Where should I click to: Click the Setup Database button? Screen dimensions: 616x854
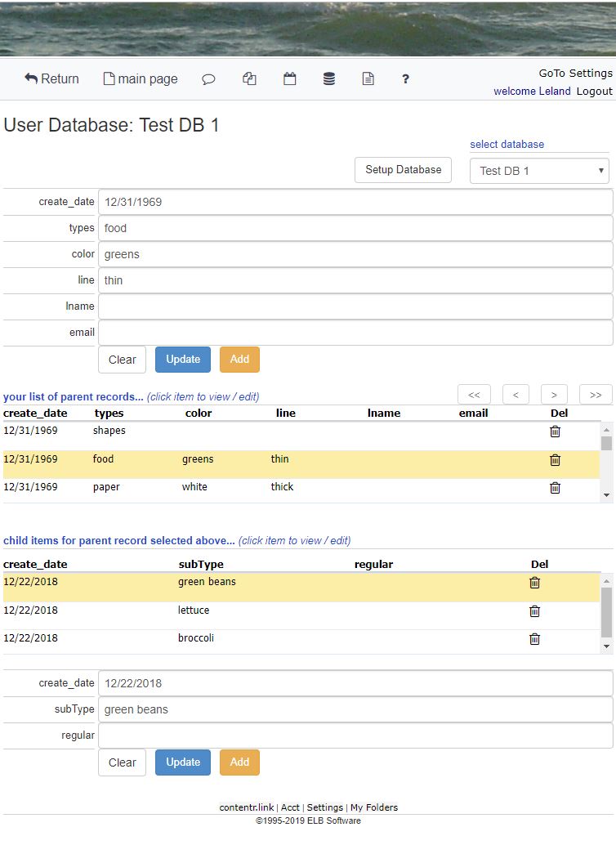click(x=403, y=170)
